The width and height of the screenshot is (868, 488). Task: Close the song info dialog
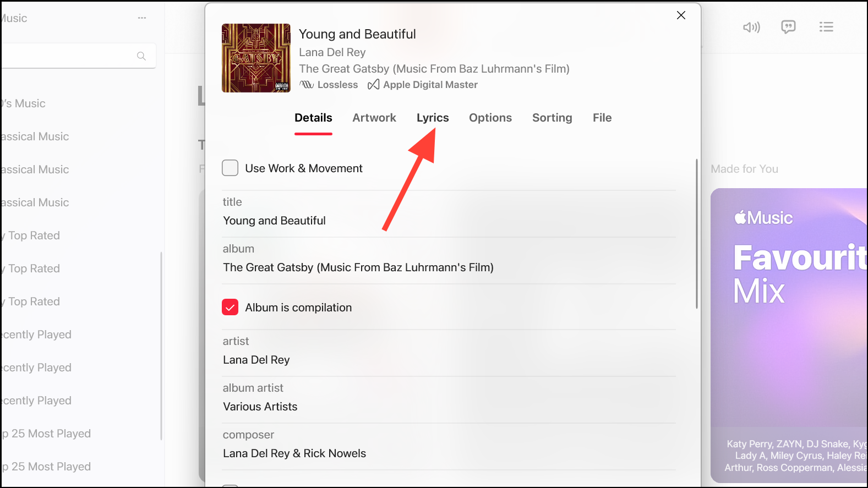pos(681,15)
